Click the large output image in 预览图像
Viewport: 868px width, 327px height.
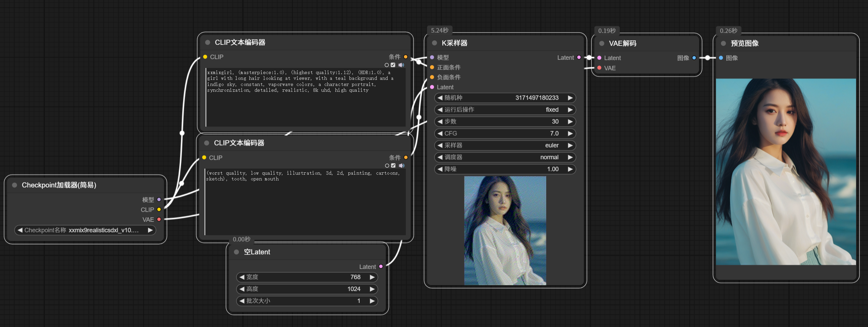pyautogui.click(x=786, y=172)
